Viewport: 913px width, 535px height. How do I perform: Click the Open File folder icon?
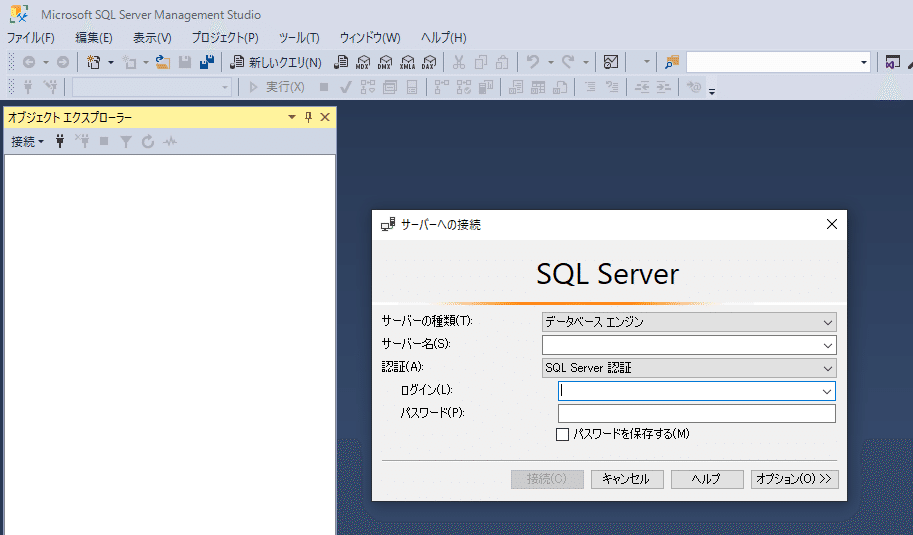pyautogui.click(x=162, y=62)
